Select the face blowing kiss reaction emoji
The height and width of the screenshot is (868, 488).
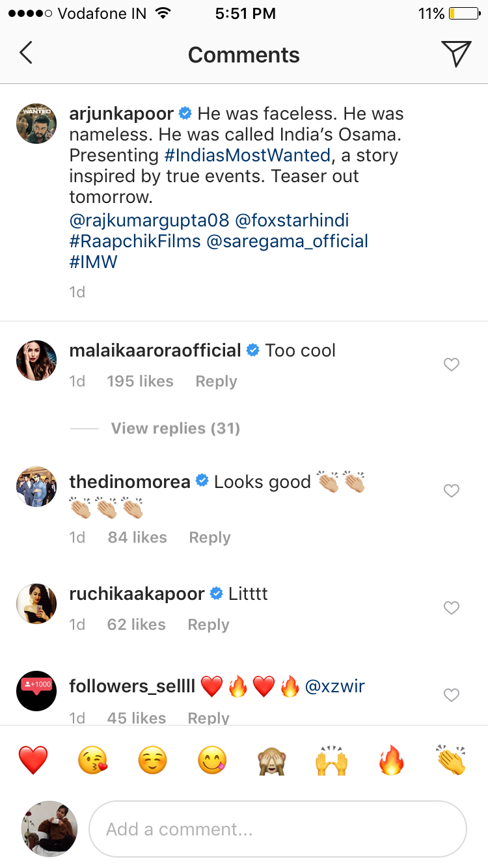click(92, 759)
